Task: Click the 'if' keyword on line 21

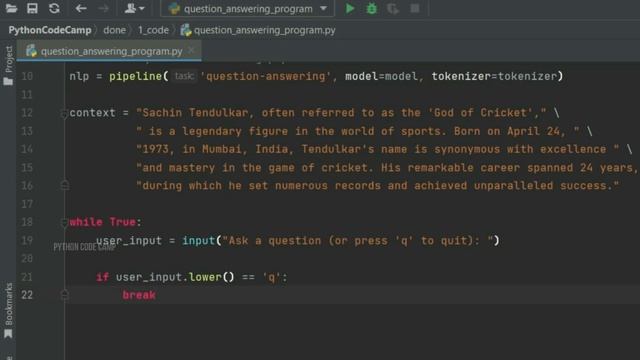Action: [102, 277]
